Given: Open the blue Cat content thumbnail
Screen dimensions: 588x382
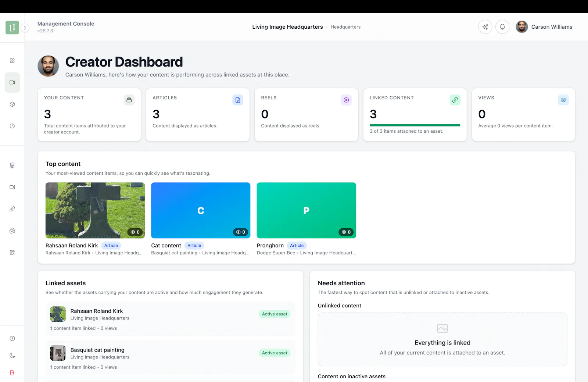Looking at the screenshot, I should (x=201, y=210).
